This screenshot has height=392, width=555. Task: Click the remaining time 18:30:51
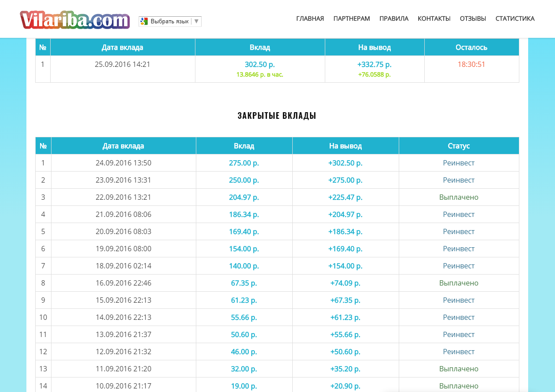[471, 64]
